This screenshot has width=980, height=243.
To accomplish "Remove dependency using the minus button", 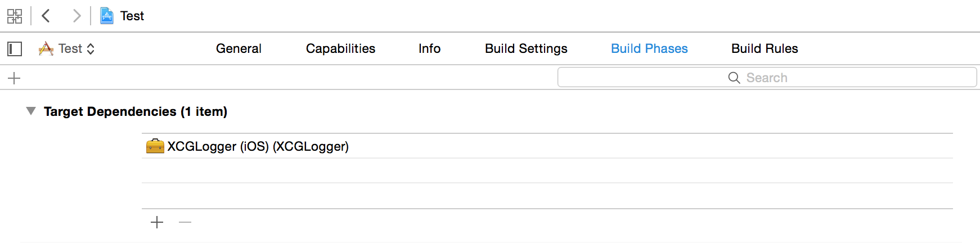I will pos(185,223).
